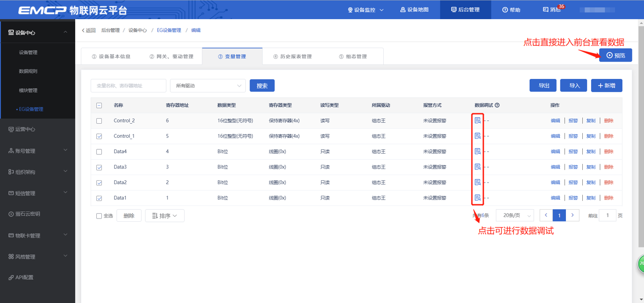This screenshot has width=644, height=303.
Task: Open data debug icon for Data1
Action: pyautogui.click(x=478, y=197)
